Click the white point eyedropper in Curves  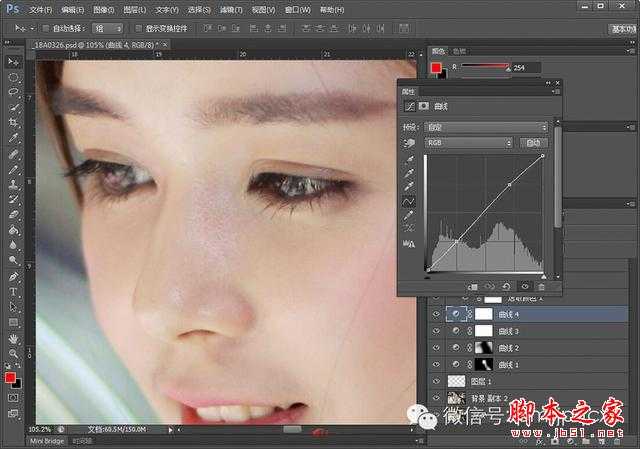click(408, 186)
